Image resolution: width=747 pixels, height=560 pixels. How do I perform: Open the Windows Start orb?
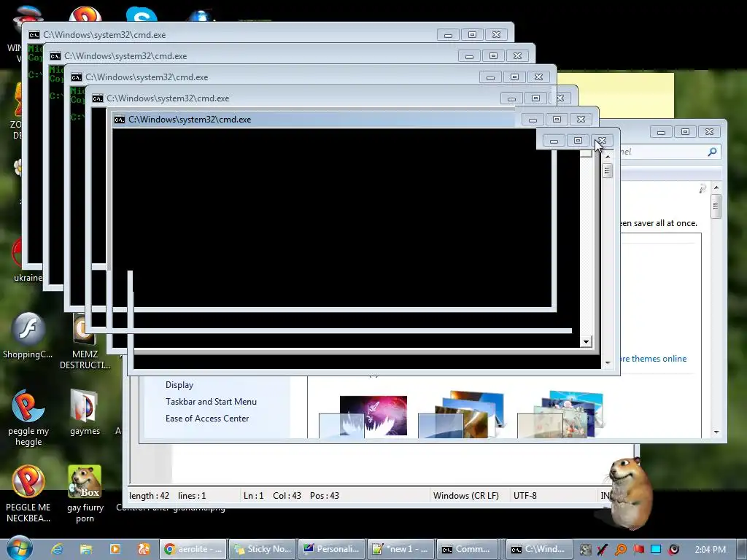[20, 548]
